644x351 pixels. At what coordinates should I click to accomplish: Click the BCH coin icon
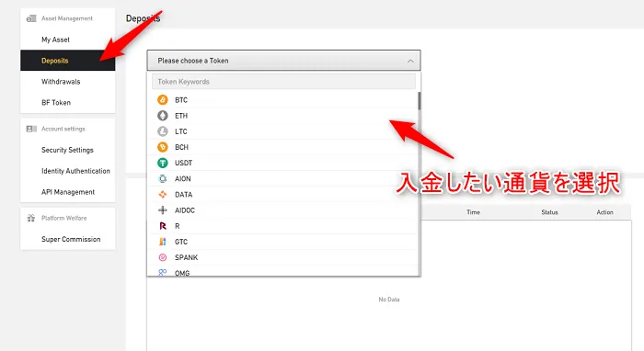(163, 147)
